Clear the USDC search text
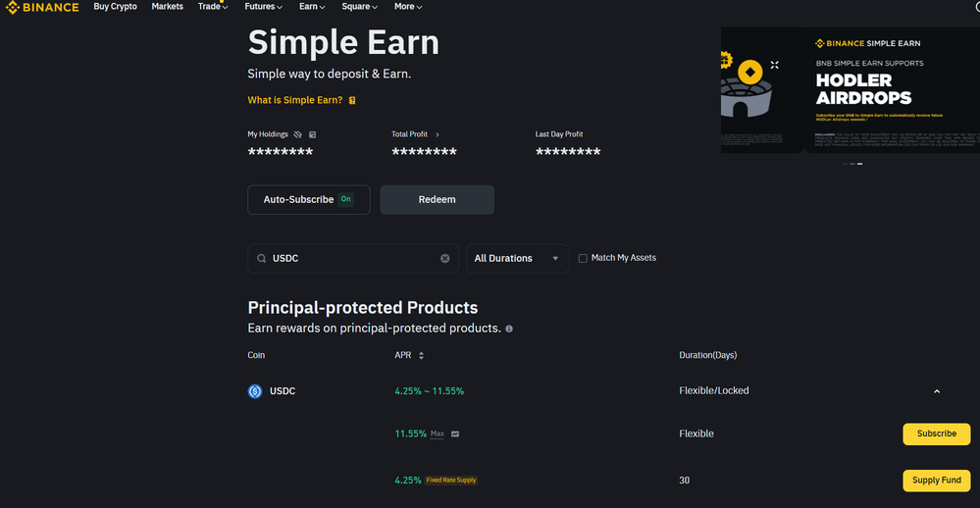The height and width of the screenshot is (508, 980). tap(445, 259)
